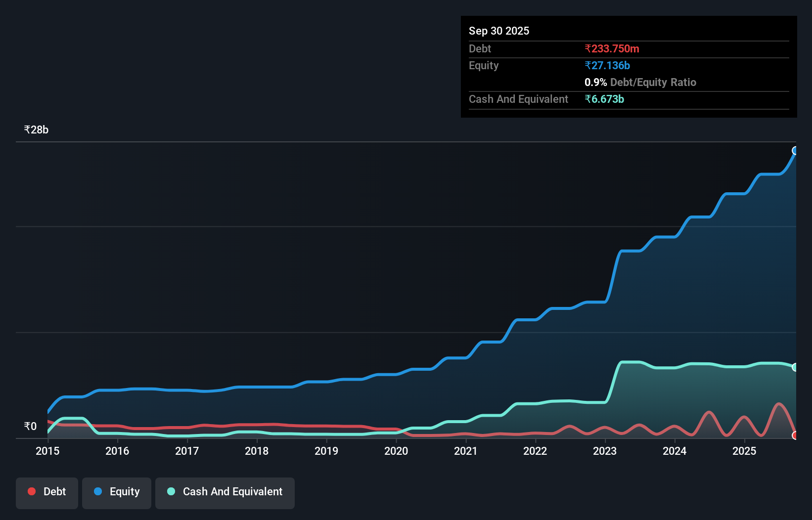Expand the Sep 30 2025 tooltip panel
The image size is (812, 520).
[499, 31]
